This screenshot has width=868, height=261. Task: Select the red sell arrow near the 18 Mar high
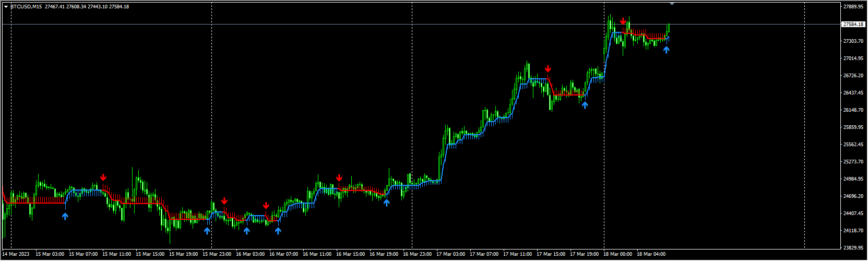(623, 21)
